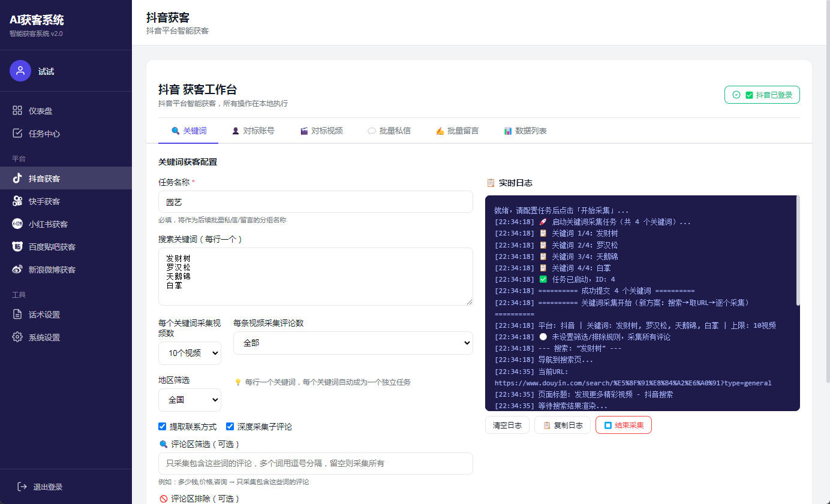Image resolution: width=830 pixels, height=504 pixels.
Task: Click the 结束采集 button
Action: pyautogui.click(x=624, y=425)
